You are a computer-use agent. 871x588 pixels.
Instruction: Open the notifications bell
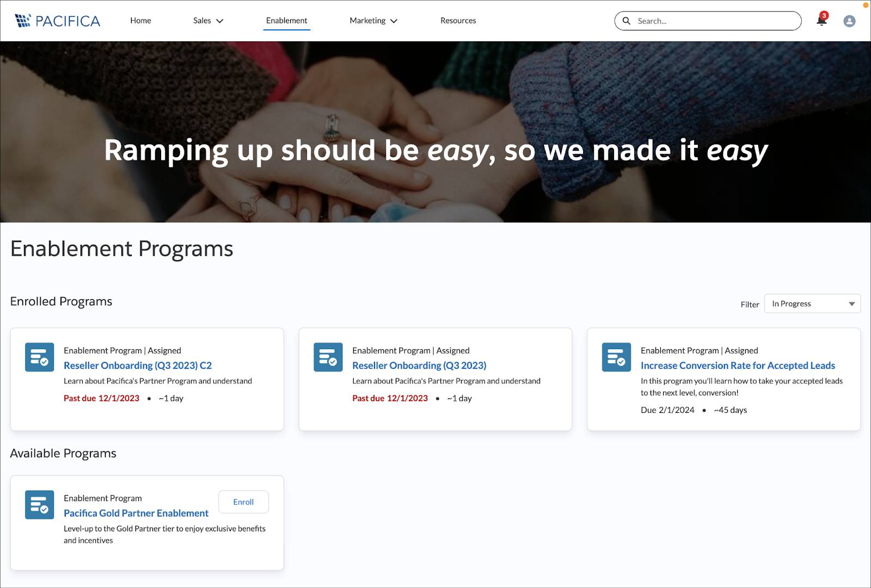(x=821, y=20)
